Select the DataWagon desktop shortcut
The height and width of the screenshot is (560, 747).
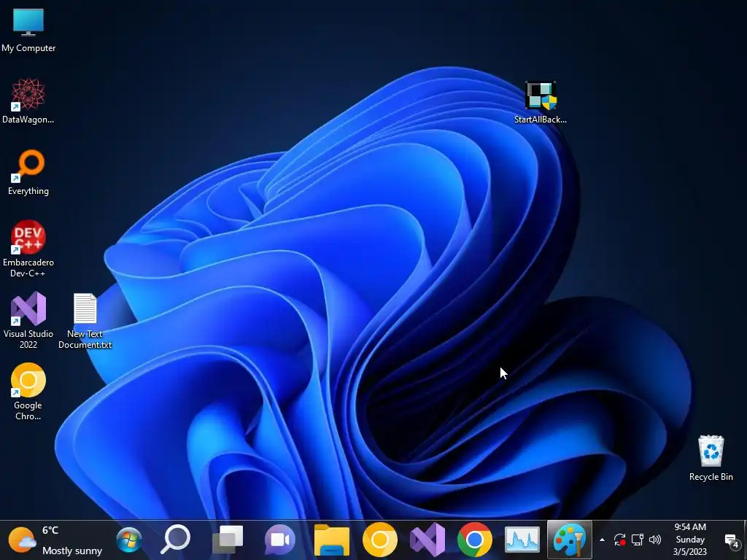[28, 101]
